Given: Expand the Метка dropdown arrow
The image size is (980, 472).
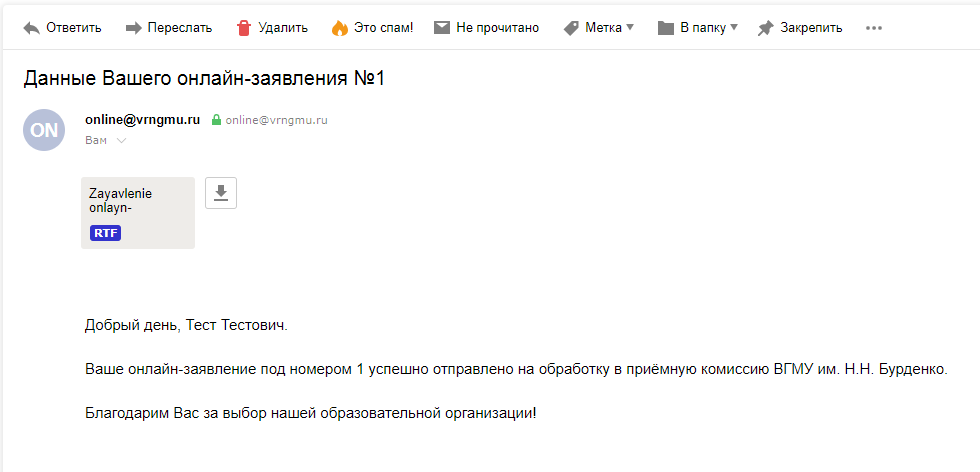Looking at the screenshot, I should (x=629, y=28).
